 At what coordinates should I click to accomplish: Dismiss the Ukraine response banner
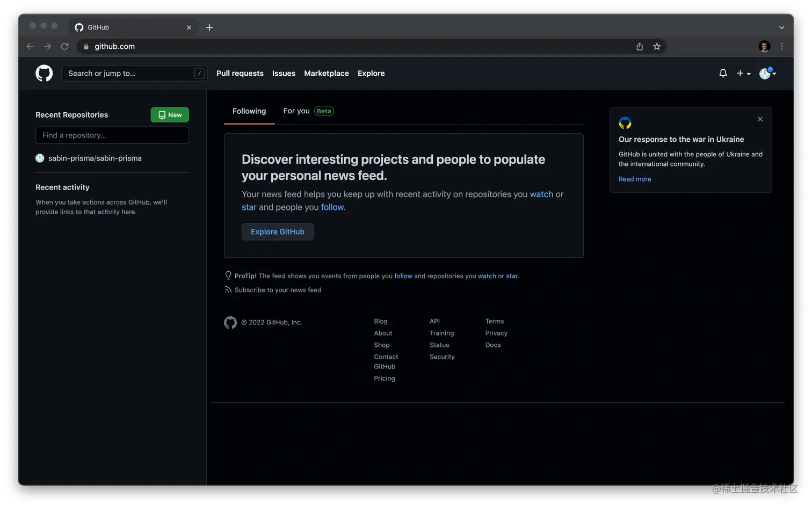click(760, 119)
